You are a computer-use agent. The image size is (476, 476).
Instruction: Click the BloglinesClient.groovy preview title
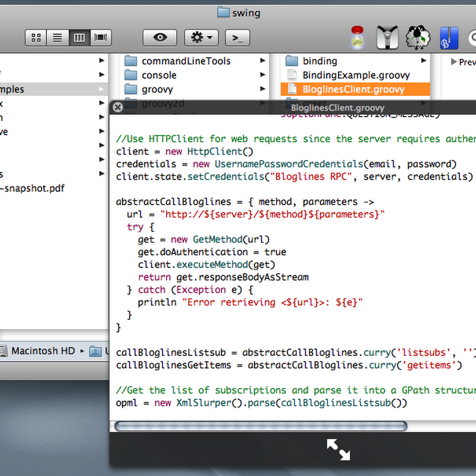337,108
